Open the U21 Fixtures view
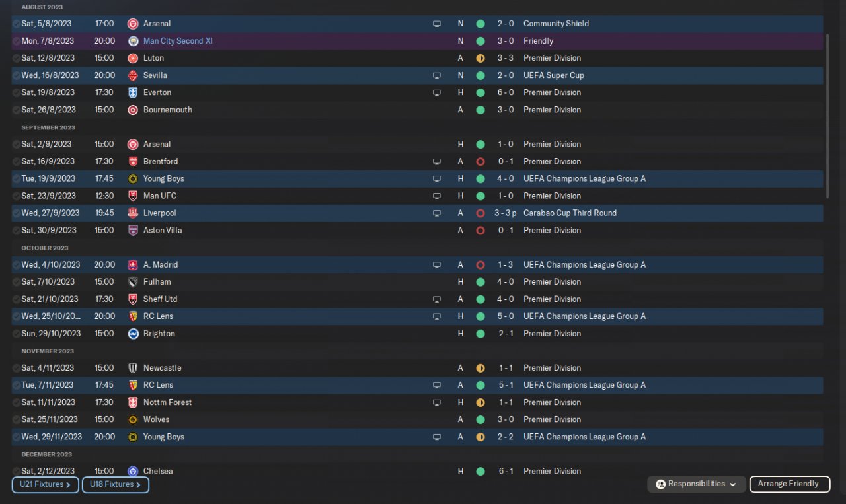This screenshot has height=504, width=846. pyautogui.click(x=45, y=485)
